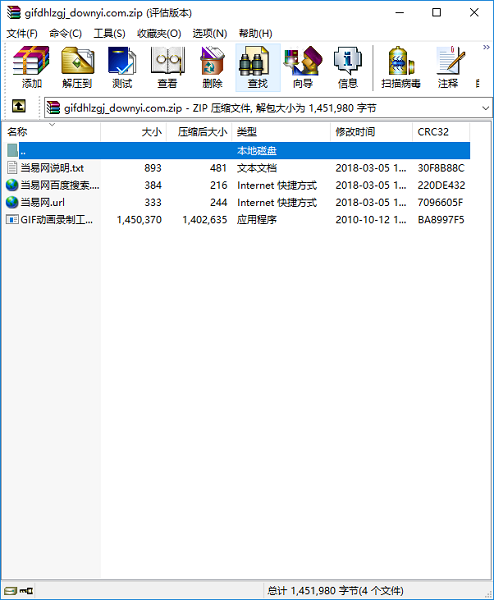Click the Delete (删除) toolbar icon

pyautogui.click(x=212, y=68)
